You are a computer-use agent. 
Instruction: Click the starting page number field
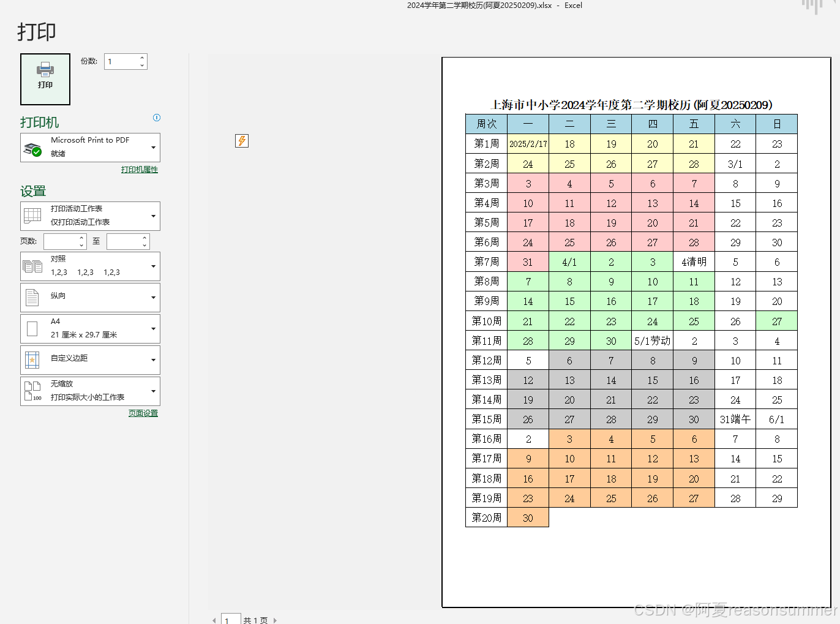(x=61, y=241)
